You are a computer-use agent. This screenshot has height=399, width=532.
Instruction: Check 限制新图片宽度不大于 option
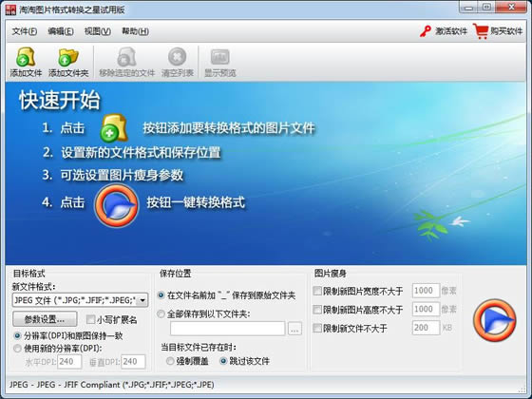[317, 291]
